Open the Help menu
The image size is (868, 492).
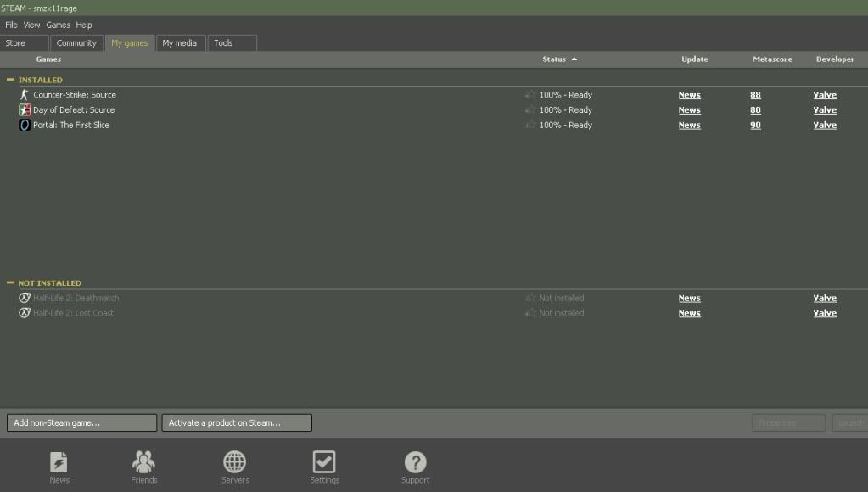tap(84, 25)
